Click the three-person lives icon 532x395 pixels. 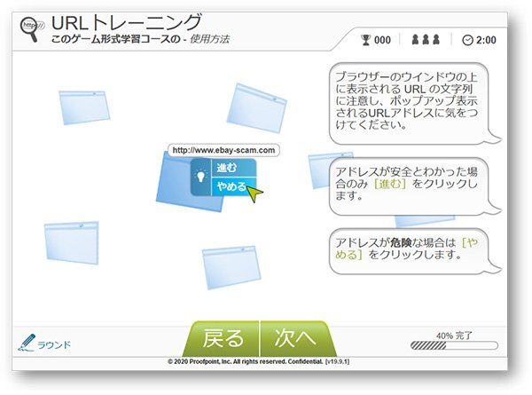tap(427, 40)
